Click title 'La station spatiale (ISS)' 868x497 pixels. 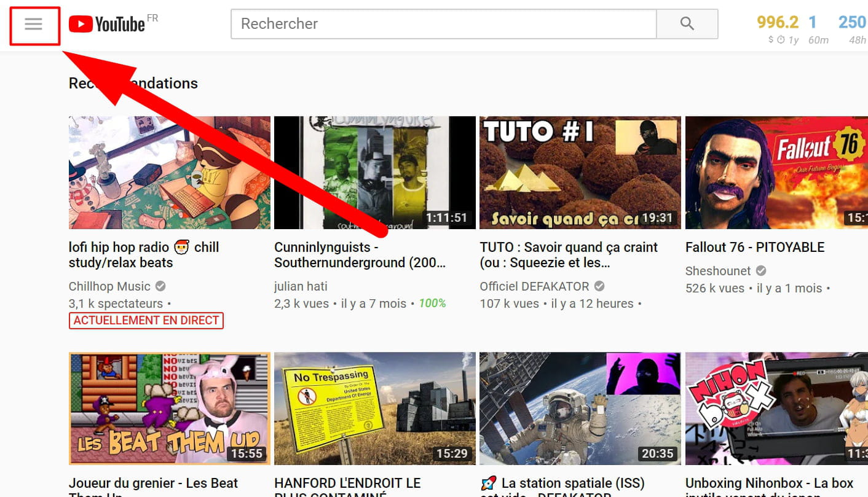tap(563, 483)
